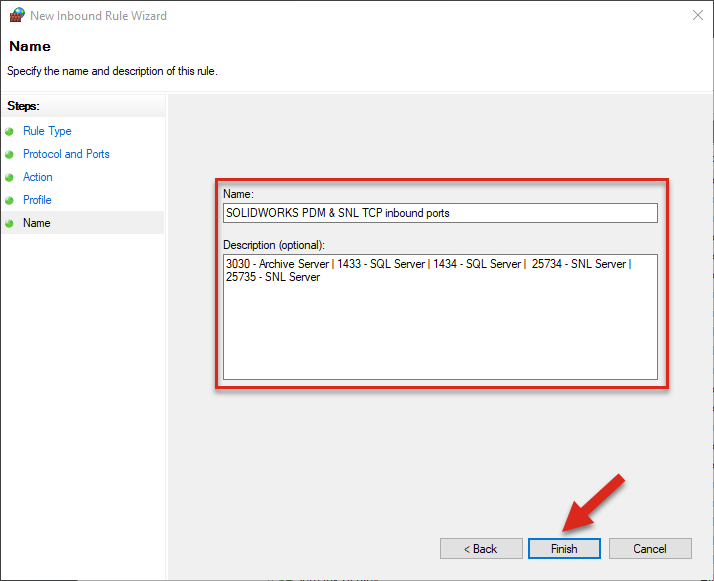The width and height of the screenshot is (714, 581).
Task: Open the Profile step
Action: (x=37, y=200)
